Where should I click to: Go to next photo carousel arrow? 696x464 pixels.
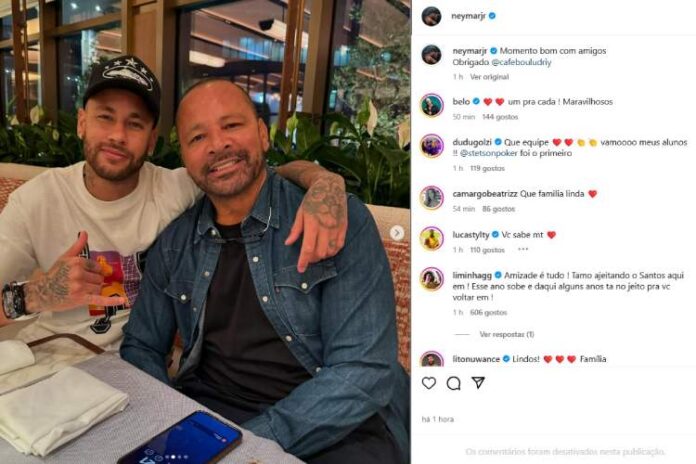397,233
